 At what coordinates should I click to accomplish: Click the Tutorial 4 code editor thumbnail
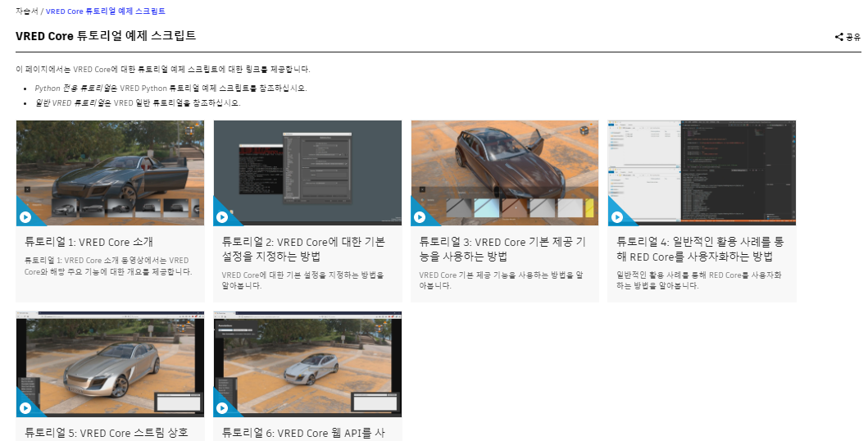coord(702,173)
